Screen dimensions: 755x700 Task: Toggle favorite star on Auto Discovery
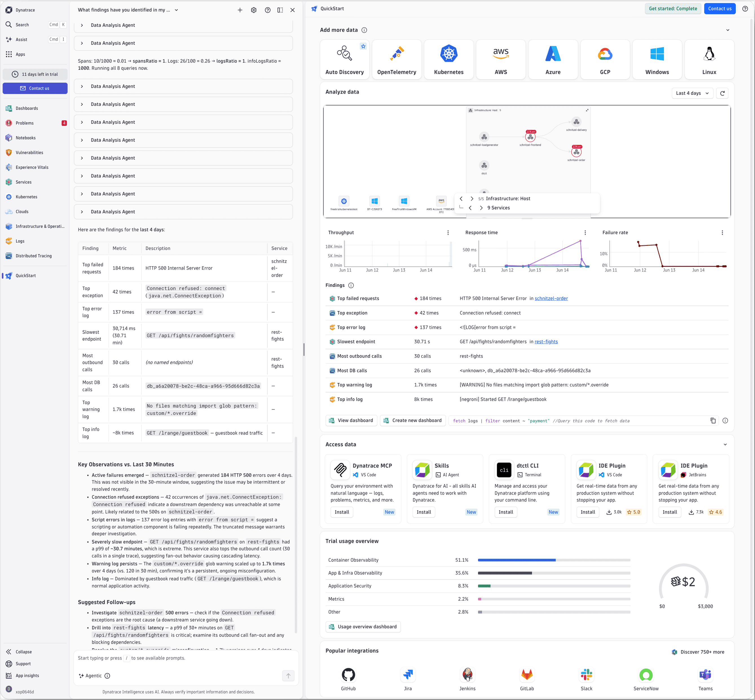(363, 46)
